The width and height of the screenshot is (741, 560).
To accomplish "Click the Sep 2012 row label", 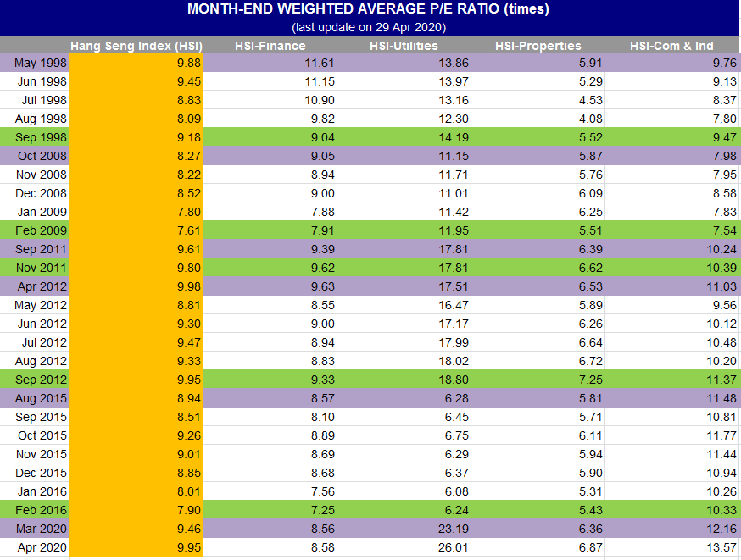I will click(41, 380).
